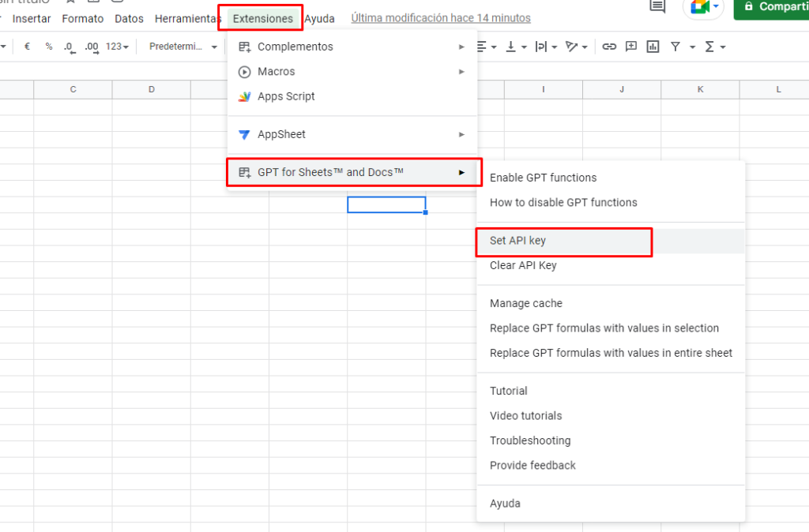Select Troubleshooting entry
The height and width of the screenshot is (532, 809).
pyautogui.click(x=611, y=440)
